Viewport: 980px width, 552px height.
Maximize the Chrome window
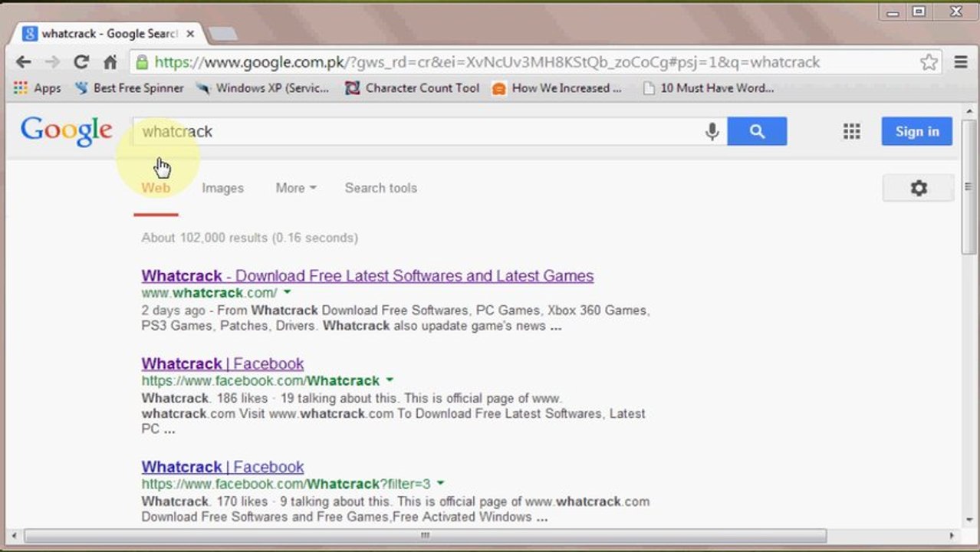[x=919, y=11]
